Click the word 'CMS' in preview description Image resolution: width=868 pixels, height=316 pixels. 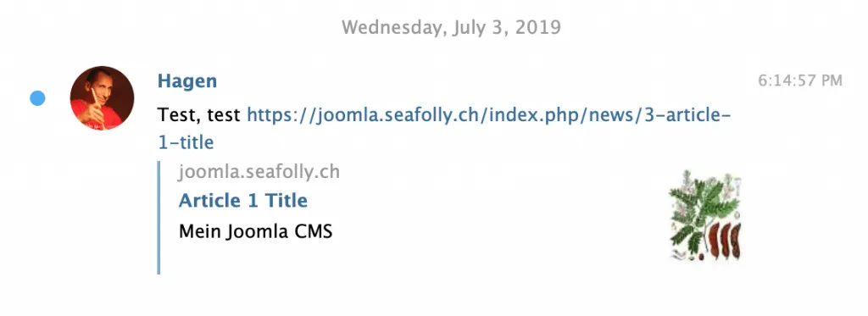point(314,230)
